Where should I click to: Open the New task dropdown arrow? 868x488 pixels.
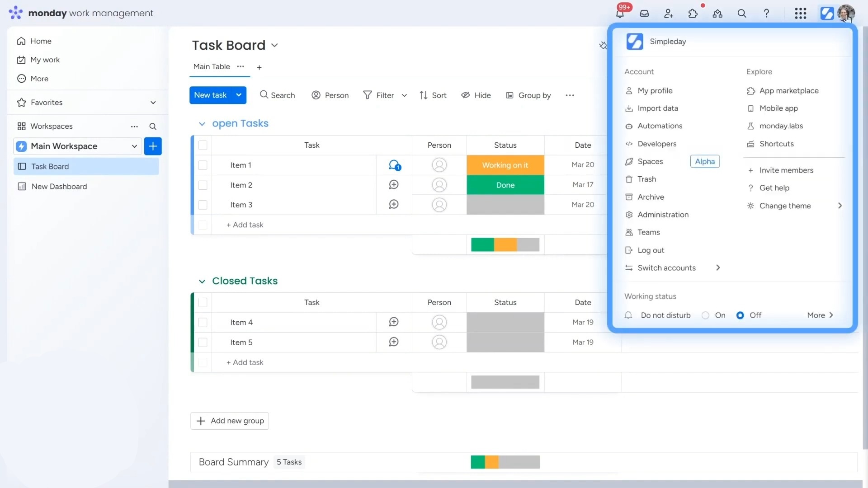coord(239,95)
